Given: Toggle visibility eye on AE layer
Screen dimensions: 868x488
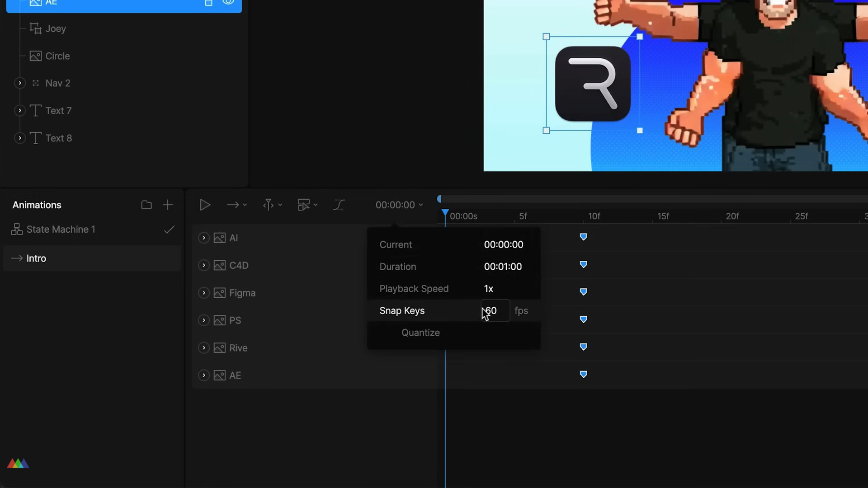Looking at the screenshot, I should tap(228, 2).
